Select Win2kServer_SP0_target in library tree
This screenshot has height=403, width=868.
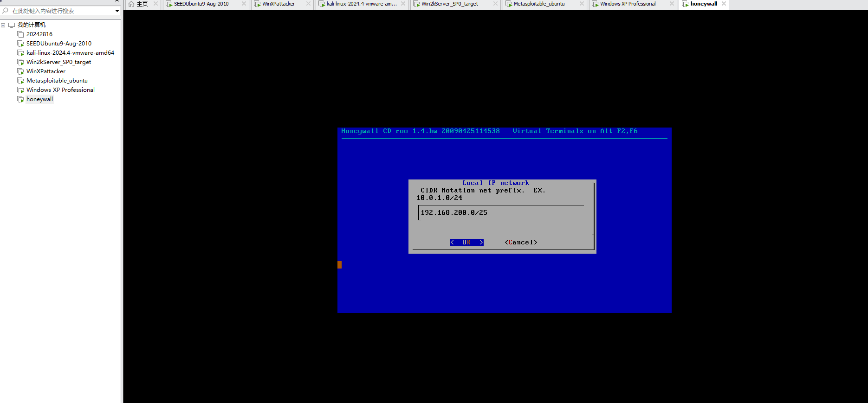click(58, 62)
